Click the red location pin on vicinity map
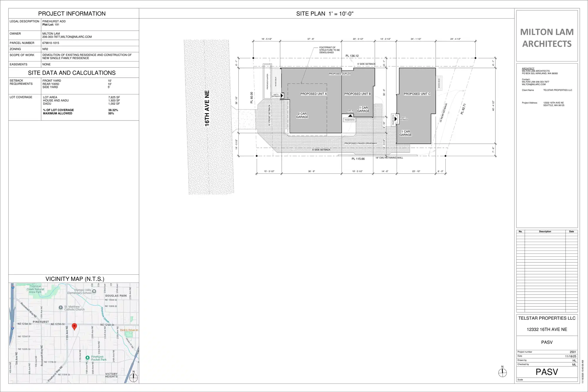Screen dimensions: 588x392 point(74,327)
